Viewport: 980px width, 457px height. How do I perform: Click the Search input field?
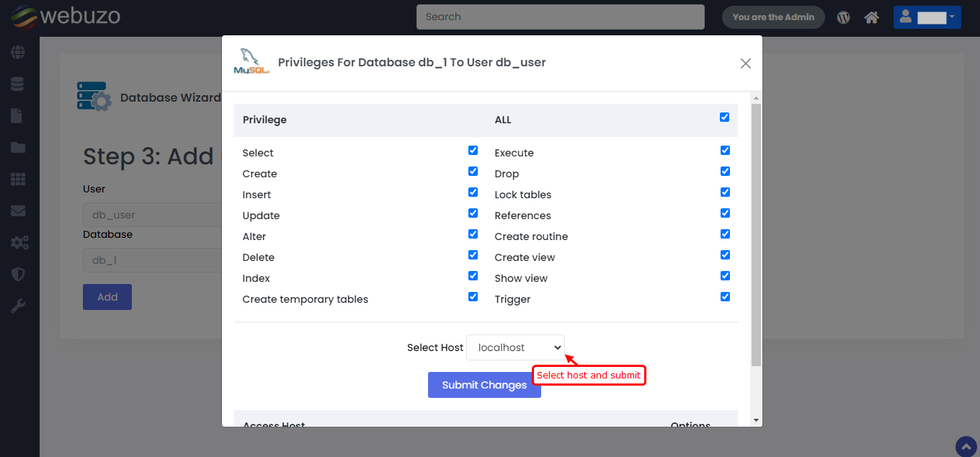point(560,17)
